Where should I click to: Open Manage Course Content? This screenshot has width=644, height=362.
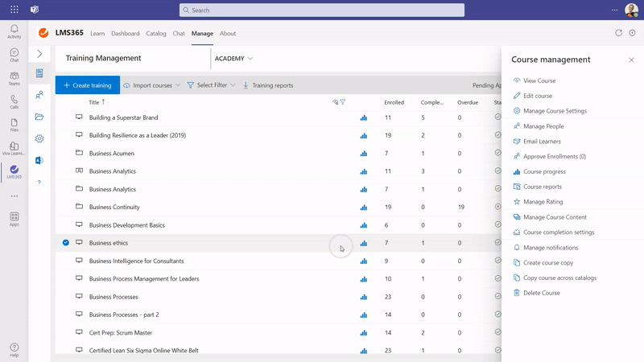550,217
